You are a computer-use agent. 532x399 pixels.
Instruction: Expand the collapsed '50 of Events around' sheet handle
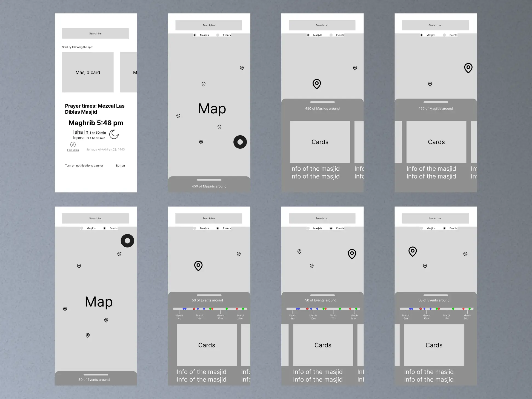pyautogui.click(x=96, y=374)
